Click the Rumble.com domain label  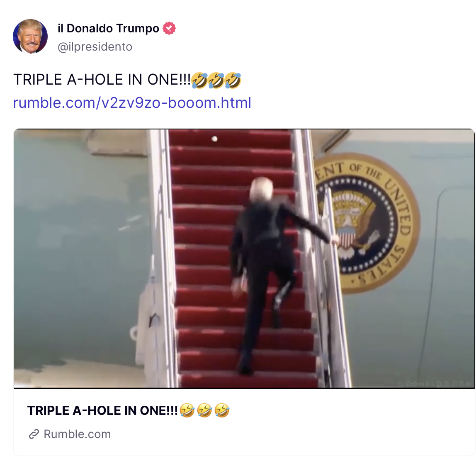tap(77, 434)
